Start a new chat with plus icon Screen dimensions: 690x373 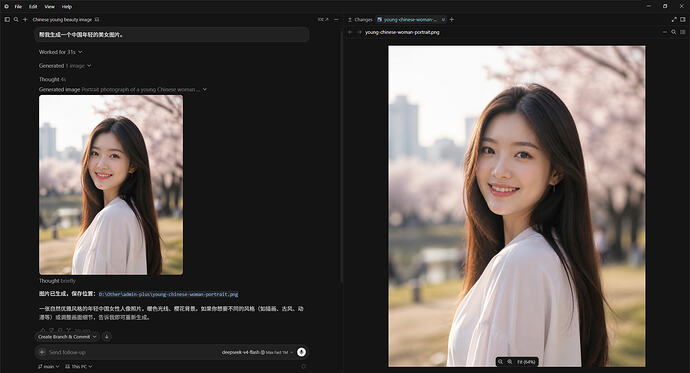25,19
